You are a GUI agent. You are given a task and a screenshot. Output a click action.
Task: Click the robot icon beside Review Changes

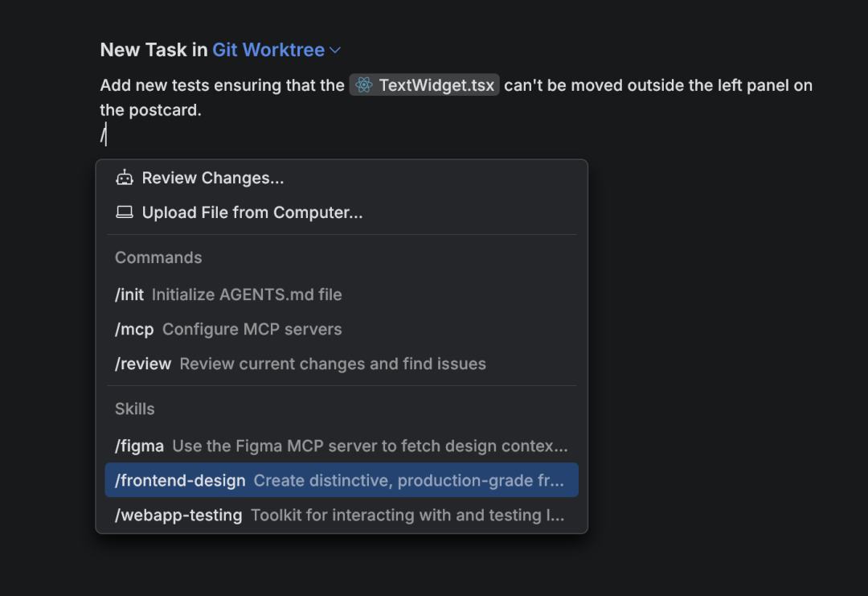coord(124,178)
